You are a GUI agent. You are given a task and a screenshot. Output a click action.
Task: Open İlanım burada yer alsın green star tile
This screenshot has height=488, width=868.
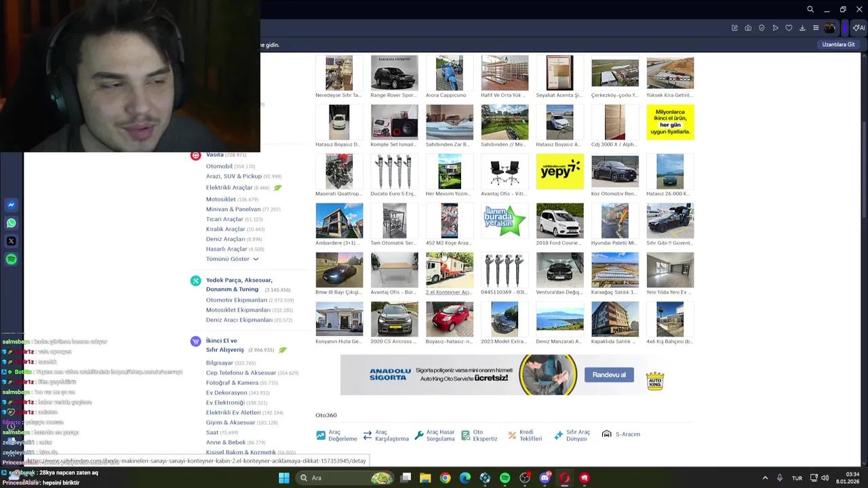(x=505, y=220)
